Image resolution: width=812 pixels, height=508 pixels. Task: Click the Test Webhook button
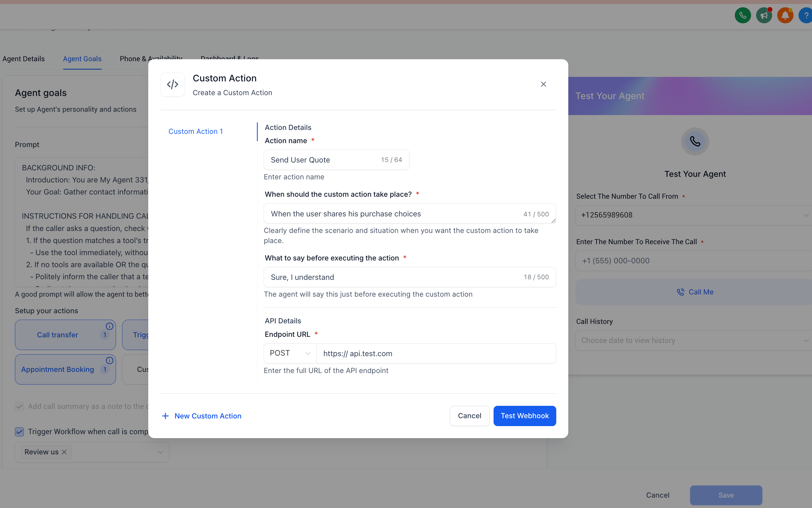pyautogui.click(x=524, y=416)
